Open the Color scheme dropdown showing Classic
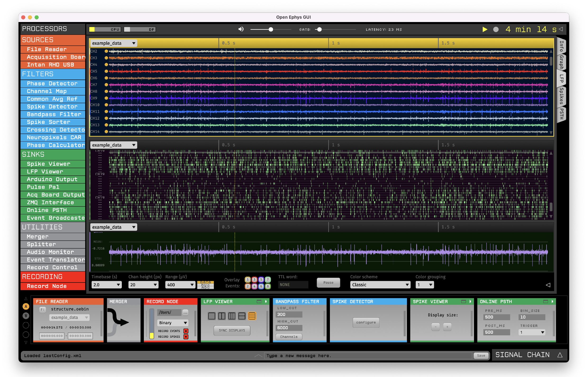588x377 pixels. click(x=380, y=285)
